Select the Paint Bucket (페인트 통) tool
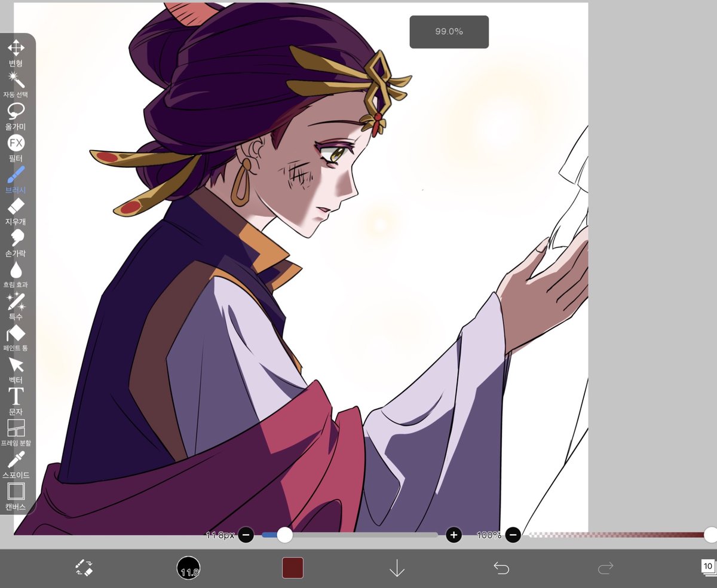The height and width of the screenshot is (588, 717). (16, 338)
